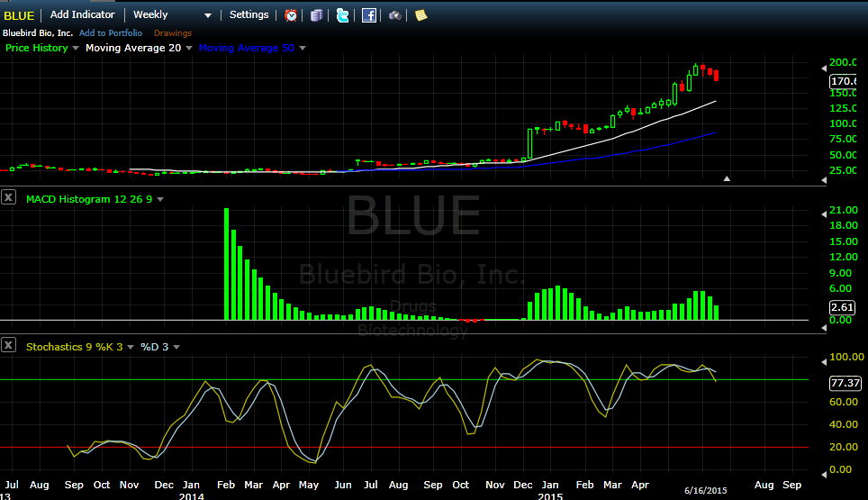Click the 6/16/2015 date marker on the time axis
The image size is (868, 500).
tap(705, 491)
